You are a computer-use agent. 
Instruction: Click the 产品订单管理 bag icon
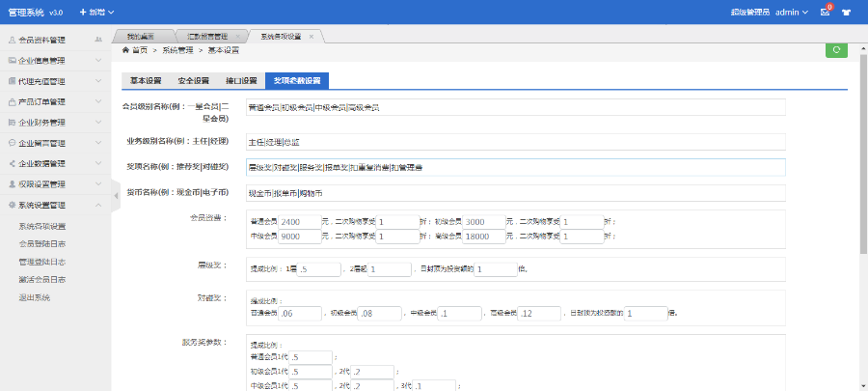coord(13,102)
